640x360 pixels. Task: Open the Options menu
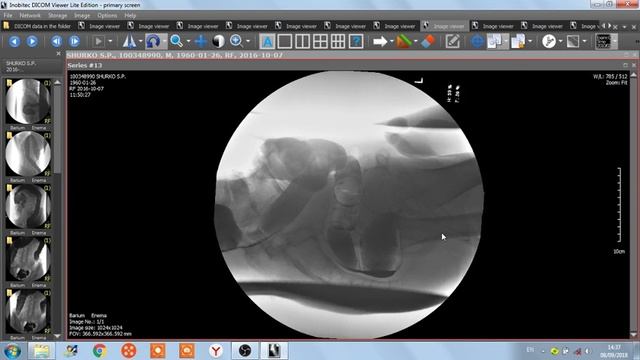(x=107, y=16)
